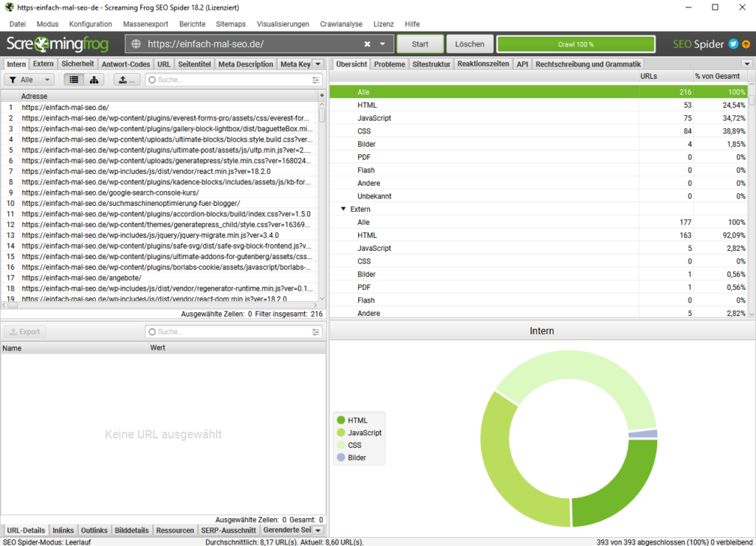Click the orange icon beside the Twitter bird
Viewport: 756px width, 546px height.
746,44
